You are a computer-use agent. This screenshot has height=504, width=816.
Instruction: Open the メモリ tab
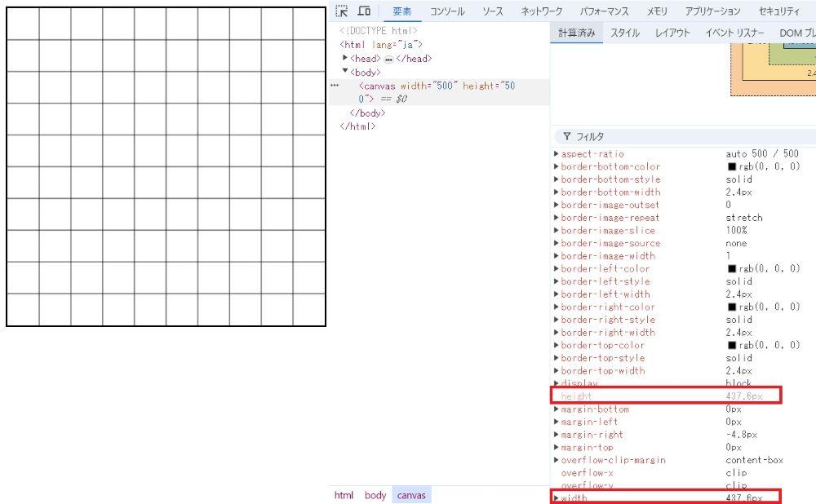pyautogui.click(x=657, y=11)
